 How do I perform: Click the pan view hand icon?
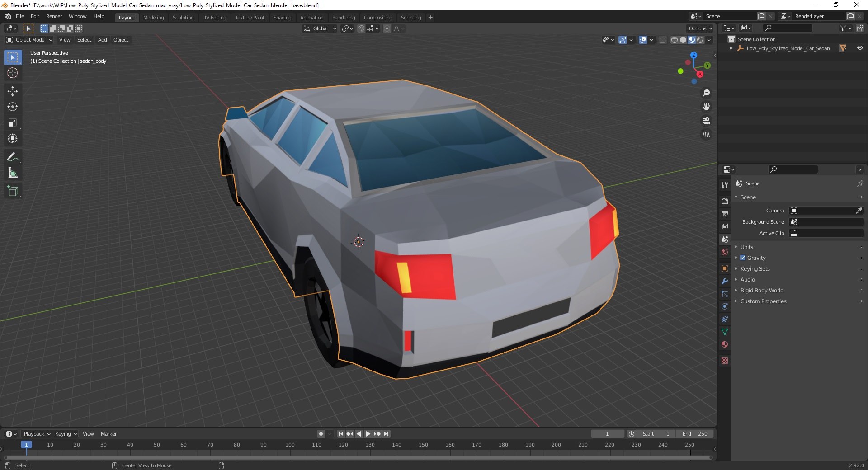point(706,107)
